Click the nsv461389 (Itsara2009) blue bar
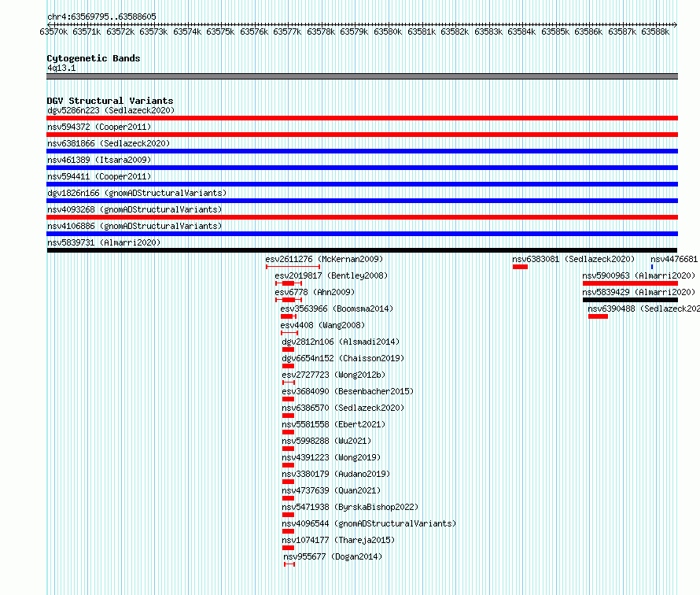700x595 pixels. (x=362, y=168)
